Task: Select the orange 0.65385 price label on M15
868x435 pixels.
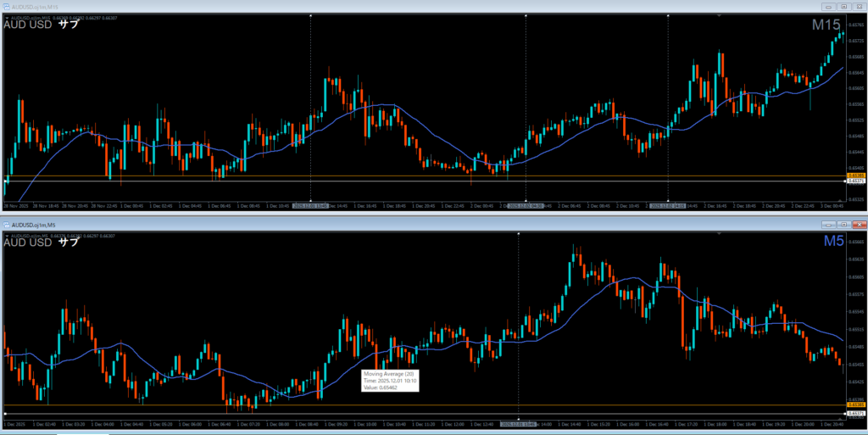Action: click(x=855, y=176)
